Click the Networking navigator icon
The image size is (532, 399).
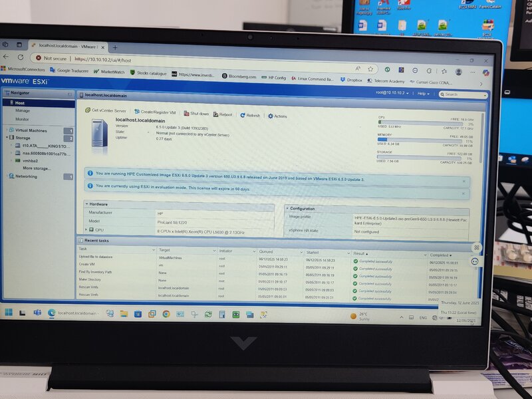point(11,176)
